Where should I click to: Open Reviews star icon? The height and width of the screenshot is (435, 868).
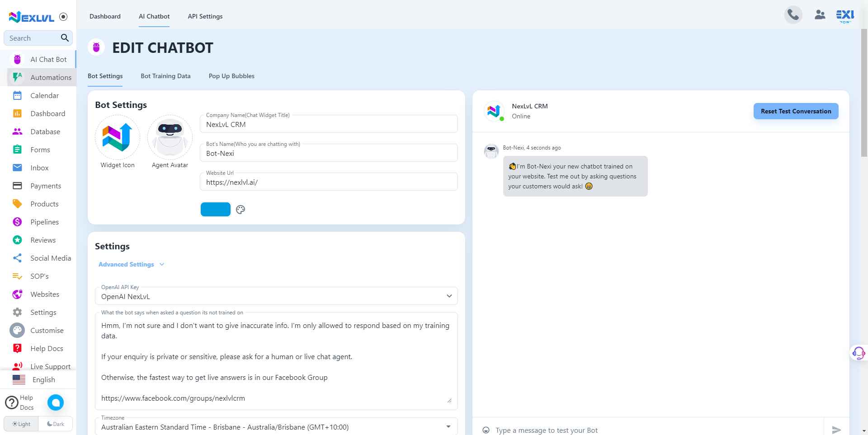click(17, 240)
